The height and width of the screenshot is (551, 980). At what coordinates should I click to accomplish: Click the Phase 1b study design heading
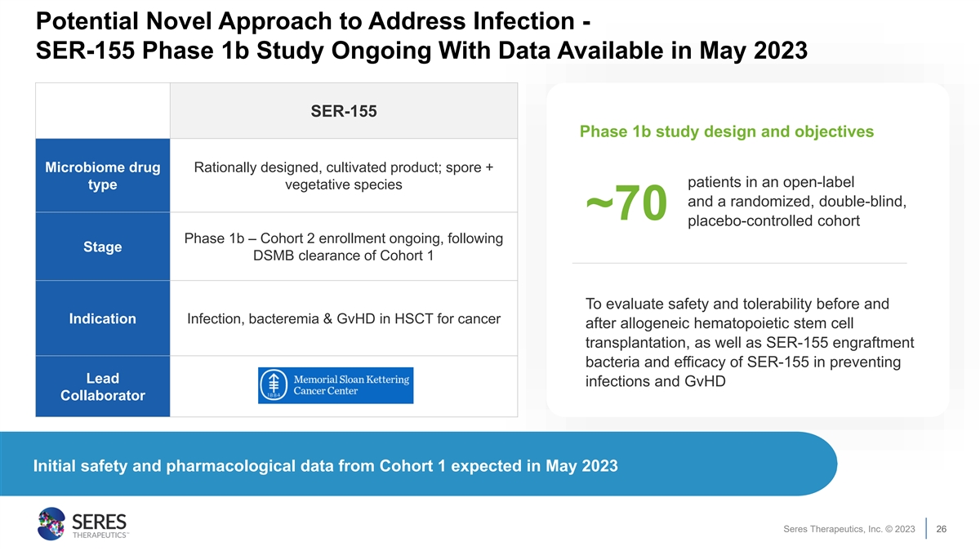click(726, 131)
